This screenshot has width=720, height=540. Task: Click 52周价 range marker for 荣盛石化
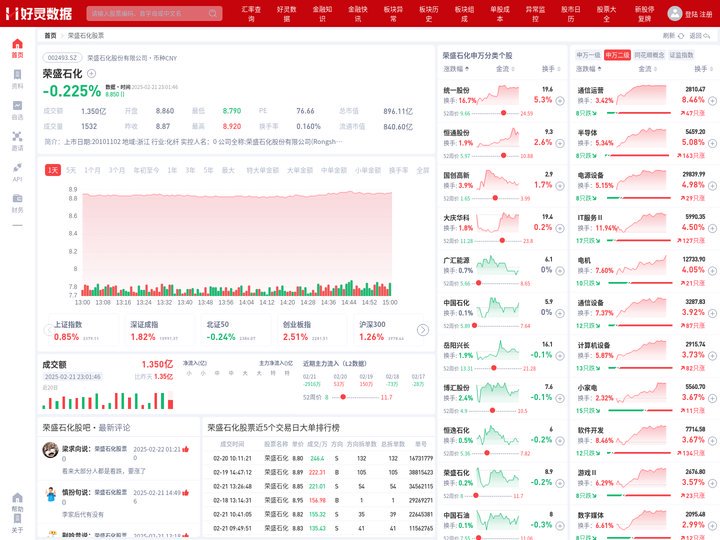point(343,397)
